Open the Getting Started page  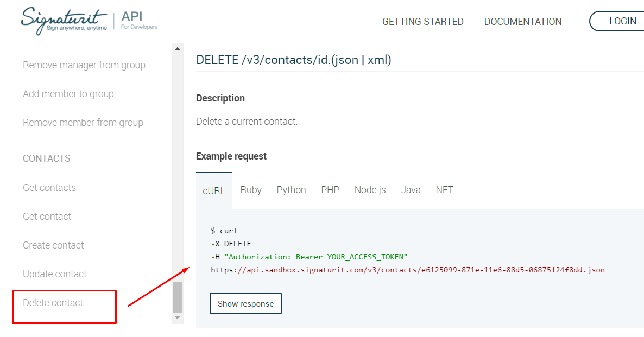pyautogui.click(x=422, y=22)
